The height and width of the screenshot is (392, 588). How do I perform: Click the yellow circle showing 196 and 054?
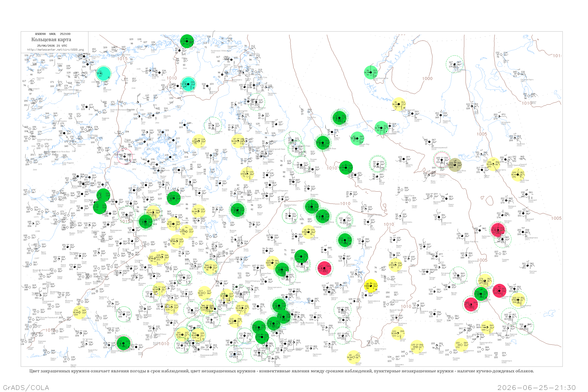coord(493,164)
